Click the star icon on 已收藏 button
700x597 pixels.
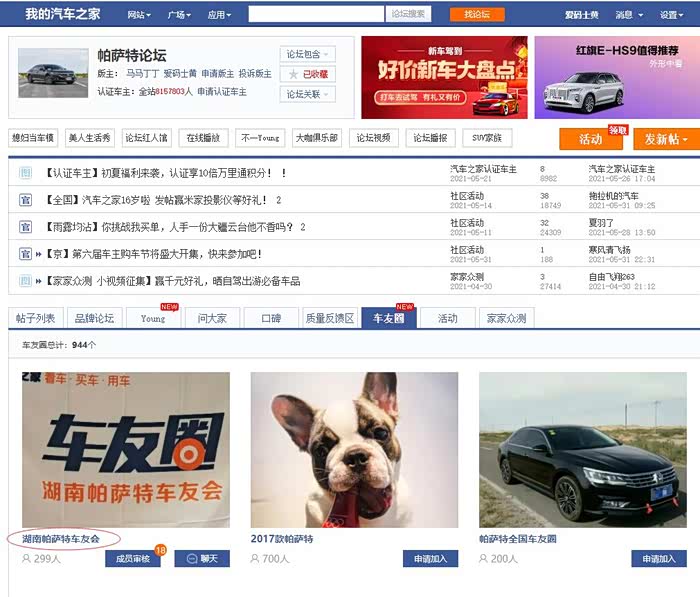[x=293, y=75]
